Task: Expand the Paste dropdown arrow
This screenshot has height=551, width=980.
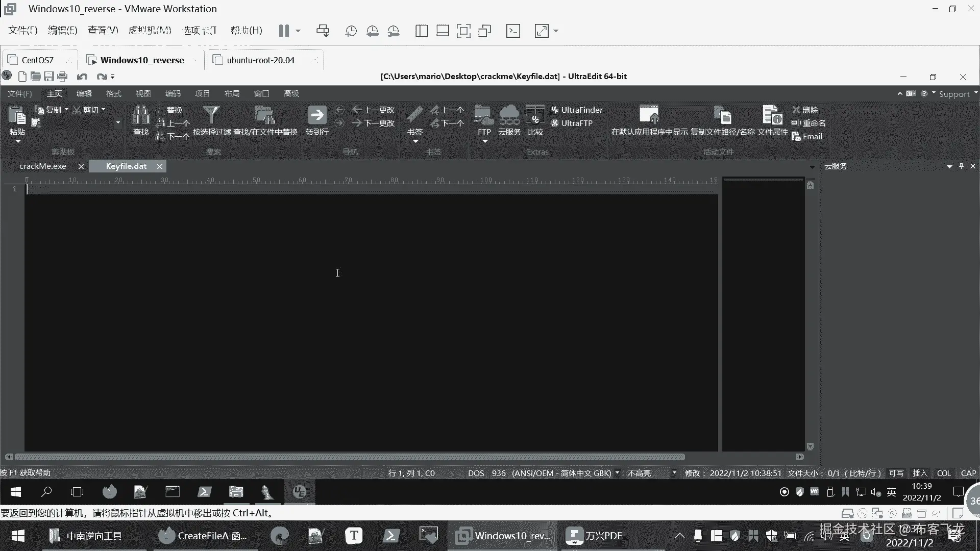Action: point(18,141)
